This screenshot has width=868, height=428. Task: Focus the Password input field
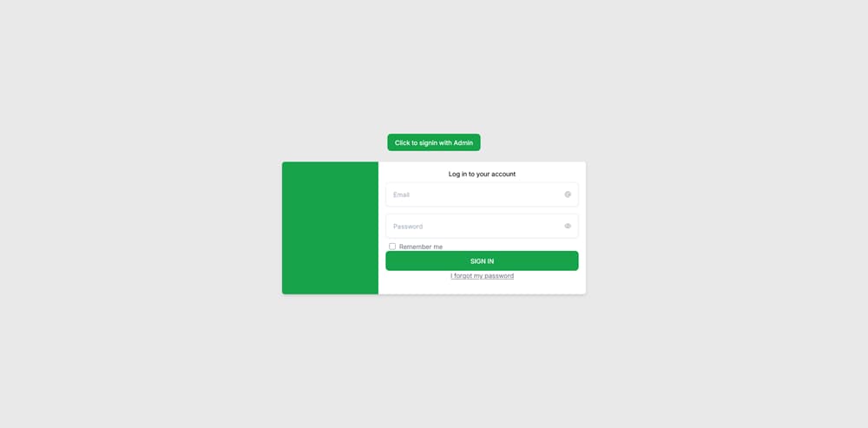tap(482, 226)
